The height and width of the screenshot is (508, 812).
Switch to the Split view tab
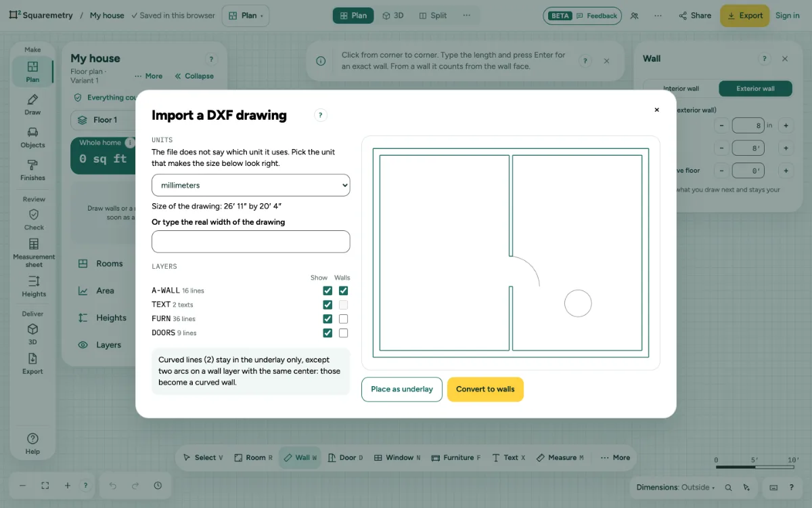pos(433,16)
